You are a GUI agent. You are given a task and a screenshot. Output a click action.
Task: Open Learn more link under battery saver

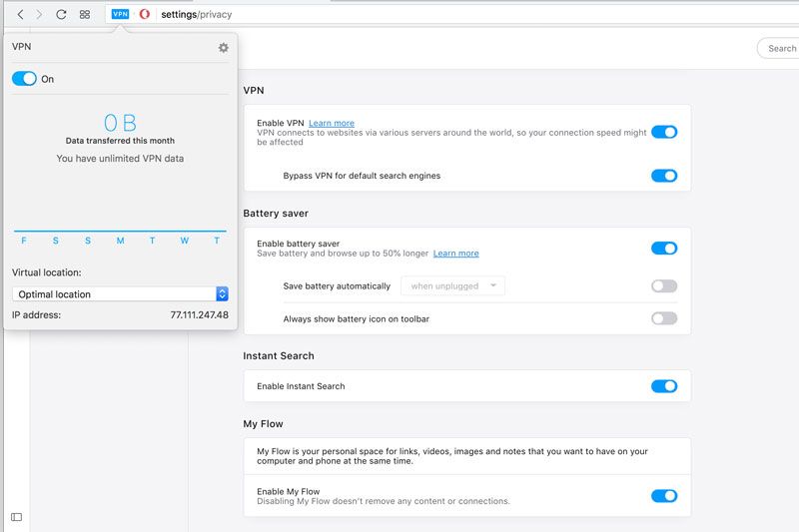(456, 254)
